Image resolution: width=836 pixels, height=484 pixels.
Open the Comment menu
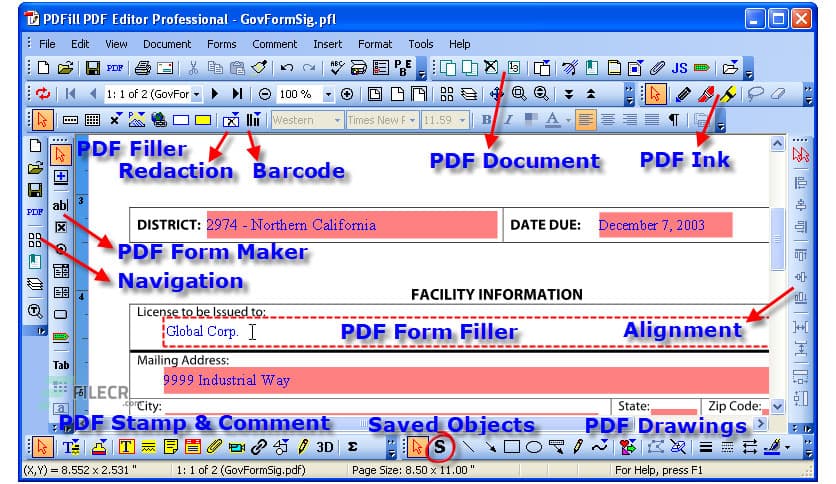click(x=275, y=44)
